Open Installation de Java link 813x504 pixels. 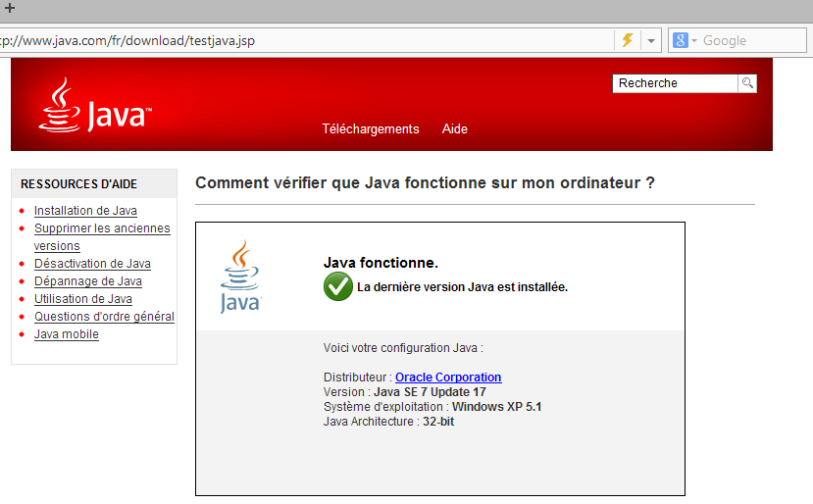[85, 211]
